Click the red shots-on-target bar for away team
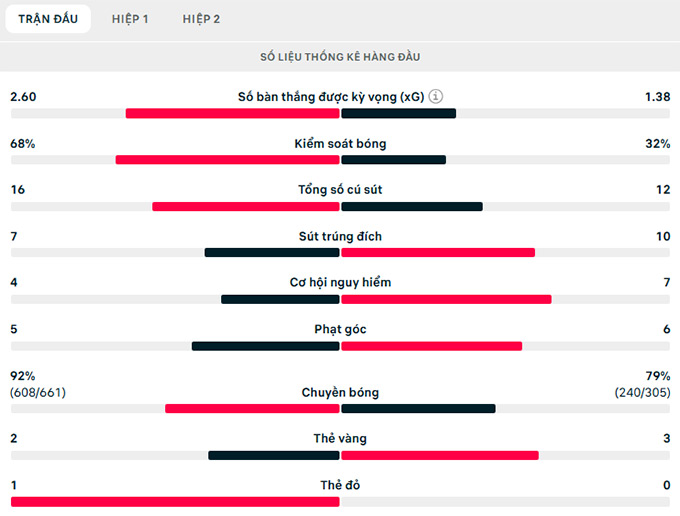 pos(438,252)
